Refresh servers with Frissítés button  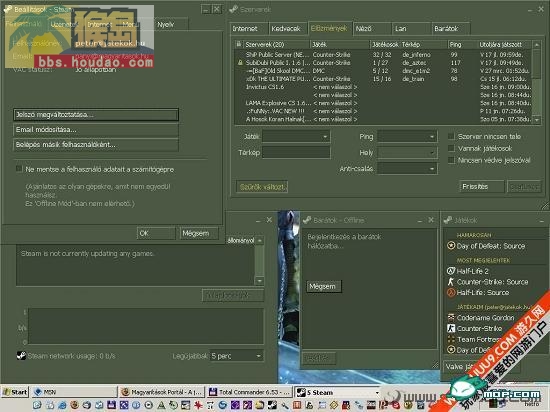[482, 187]
